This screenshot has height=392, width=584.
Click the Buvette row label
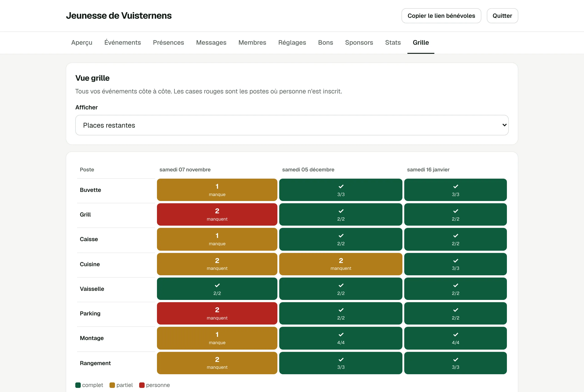point(90,190)
